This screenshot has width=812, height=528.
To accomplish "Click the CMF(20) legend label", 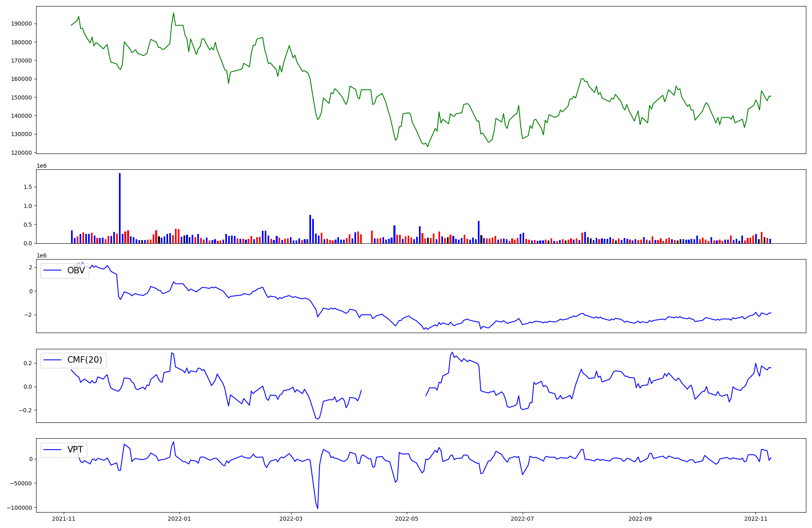I will pyautogui.click(x=84, y=360).
